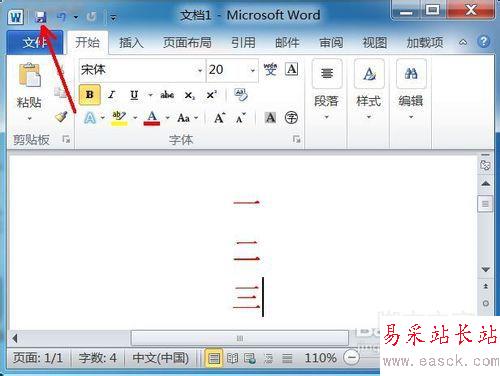Click the Save icon in quick access toolbar

41,17
